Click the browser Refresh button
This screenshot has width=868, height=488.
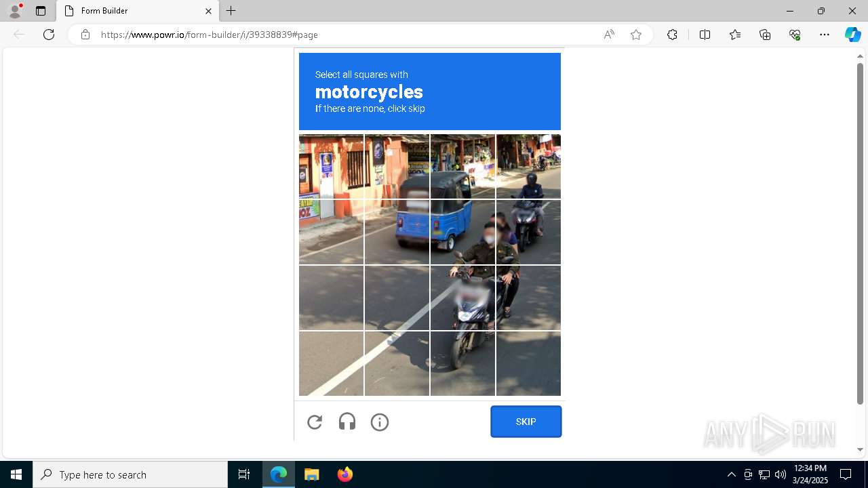tap(49, 35)
